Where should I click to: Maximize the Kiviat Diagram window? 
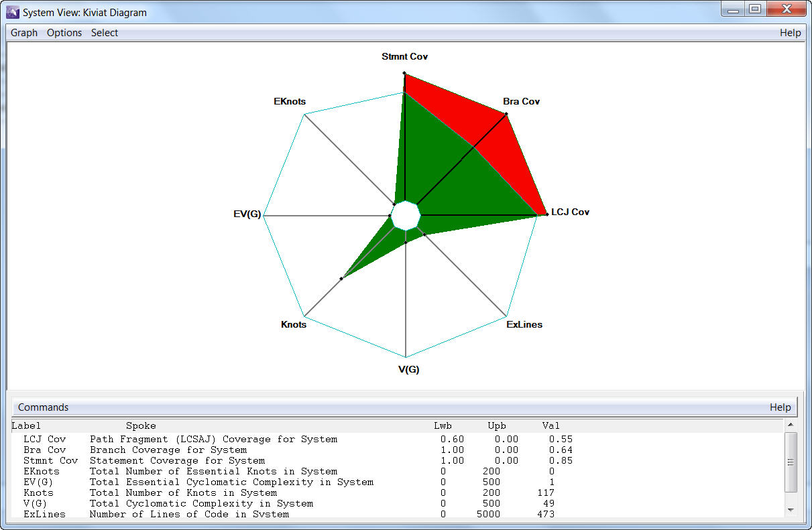[x=755, y=9]
